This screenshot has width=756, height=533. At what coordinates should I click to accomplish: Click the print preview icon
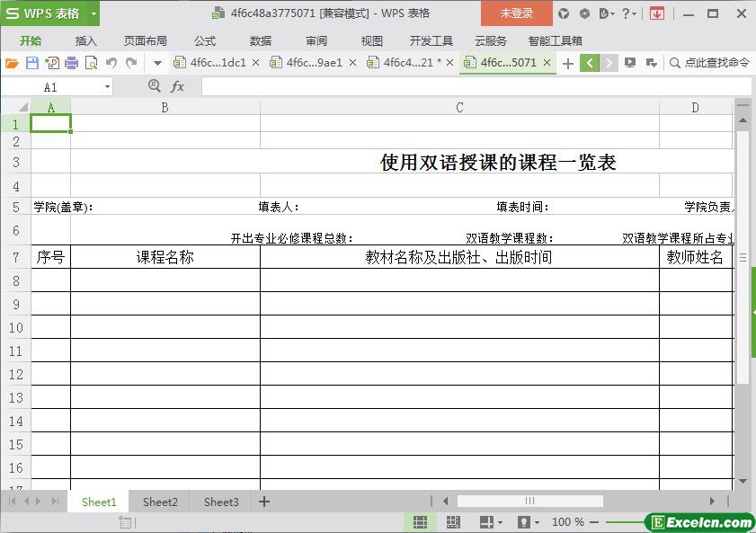point(91,63)
